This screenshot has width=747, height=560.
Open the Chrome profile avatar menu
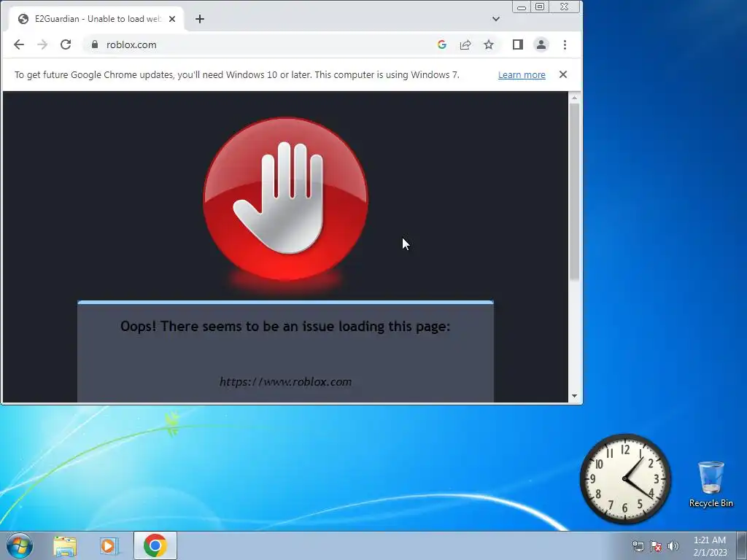pos(541,44)
